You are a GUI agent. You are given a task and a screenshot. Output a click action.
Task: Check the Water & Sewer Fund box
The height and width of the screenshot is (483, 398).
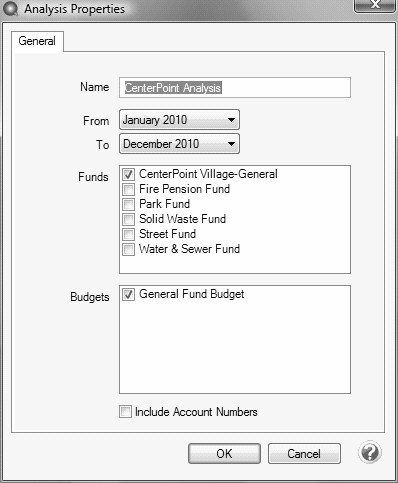pyautogui.click(x=128, y=249)
